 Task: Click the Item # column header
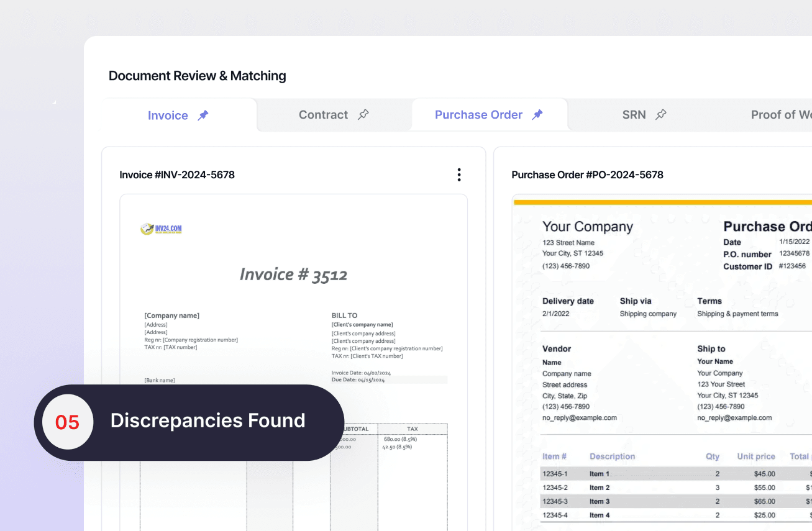(x=555, y=456)
